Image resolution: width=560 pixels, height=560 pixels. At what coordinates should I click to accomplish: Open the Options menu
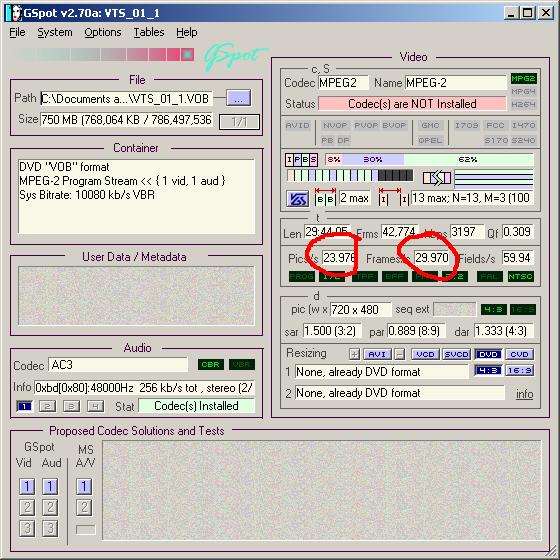tap(103, 32)
